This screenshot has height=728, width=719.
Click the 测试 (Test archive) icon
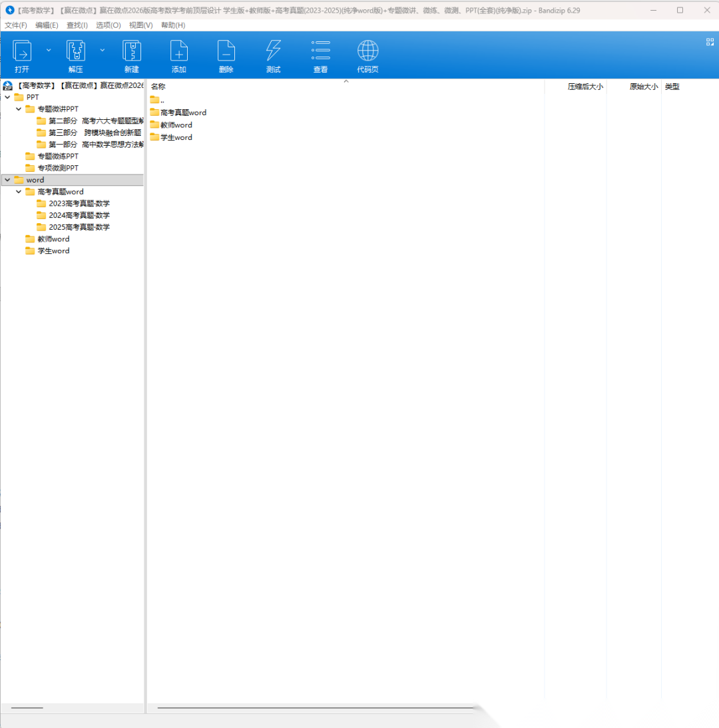[x=273, y=51]
